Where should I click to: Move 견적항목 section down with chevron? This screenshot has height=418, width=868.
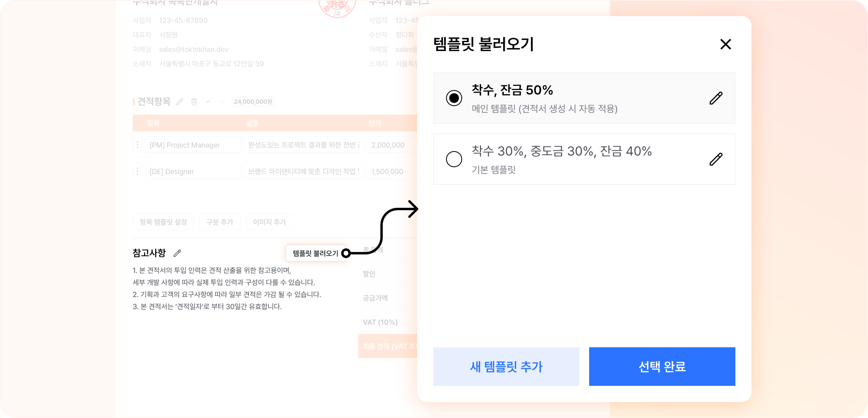tap(223, 102)
